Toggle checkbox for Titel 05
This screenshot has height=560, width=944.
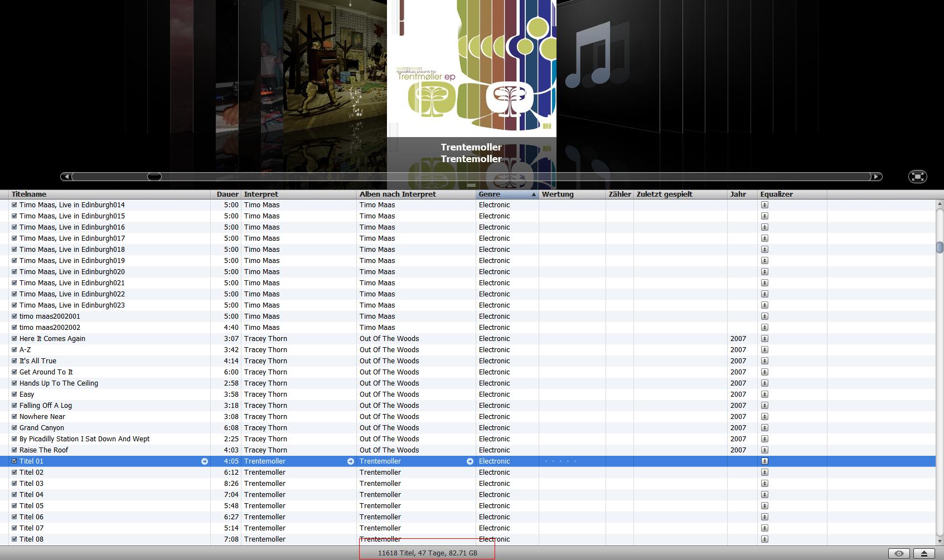coord(14,506)
